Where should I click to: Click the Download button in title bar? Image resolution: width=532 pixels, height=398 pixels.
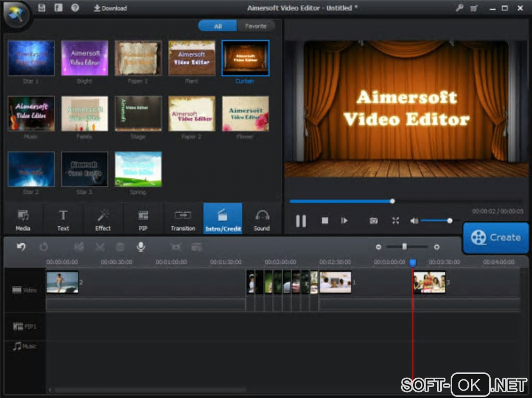pyautogui.click(x=110, y=8)
